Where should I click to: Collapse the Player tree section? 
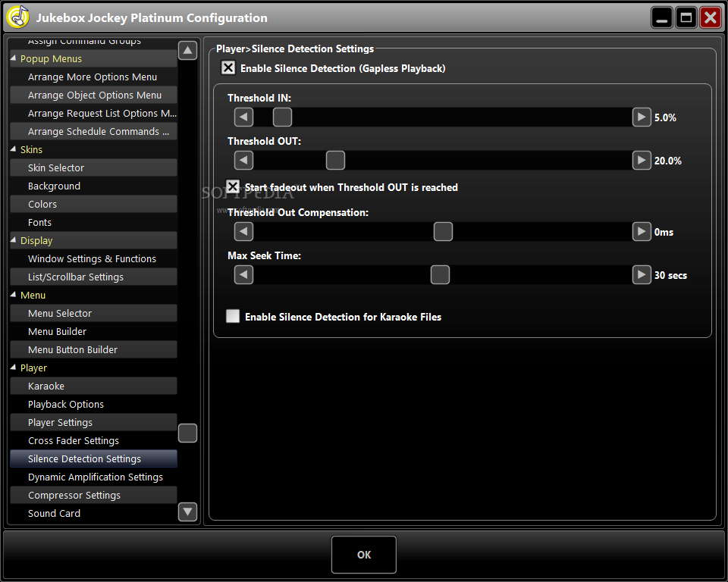pyautogui.click(x=13, y=368)
